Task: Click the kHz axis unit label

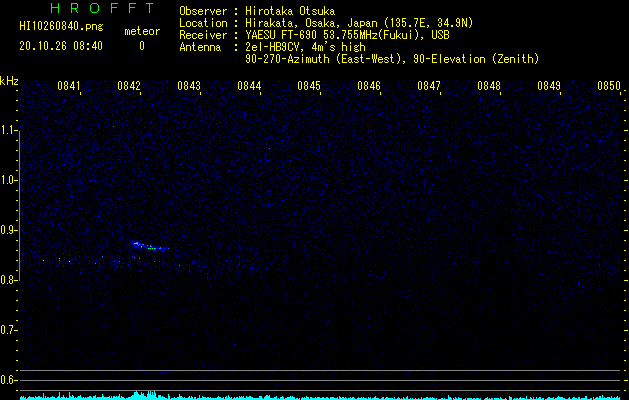Action: coord(9,81)
